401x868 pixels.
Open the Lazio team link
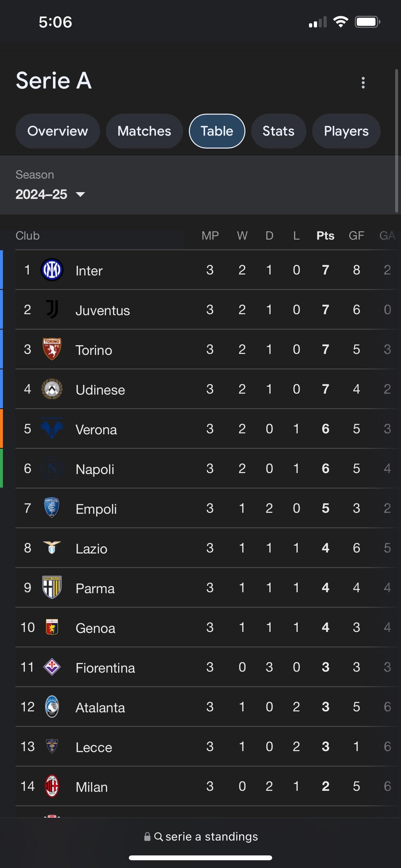click(x=91, y=549)
